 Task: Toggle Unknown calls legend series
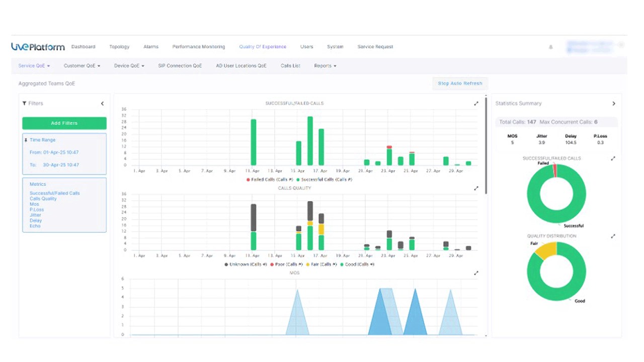point(246,264)
